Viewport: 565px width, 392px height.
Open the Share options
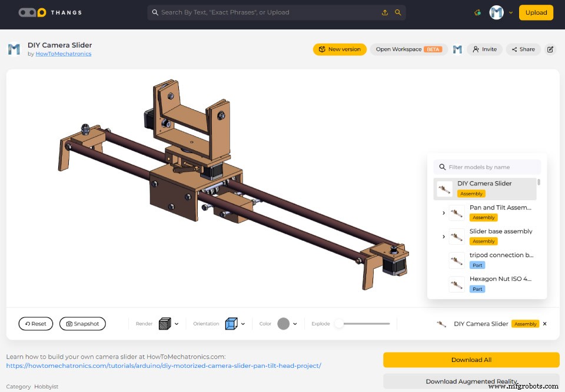[522, 49]
